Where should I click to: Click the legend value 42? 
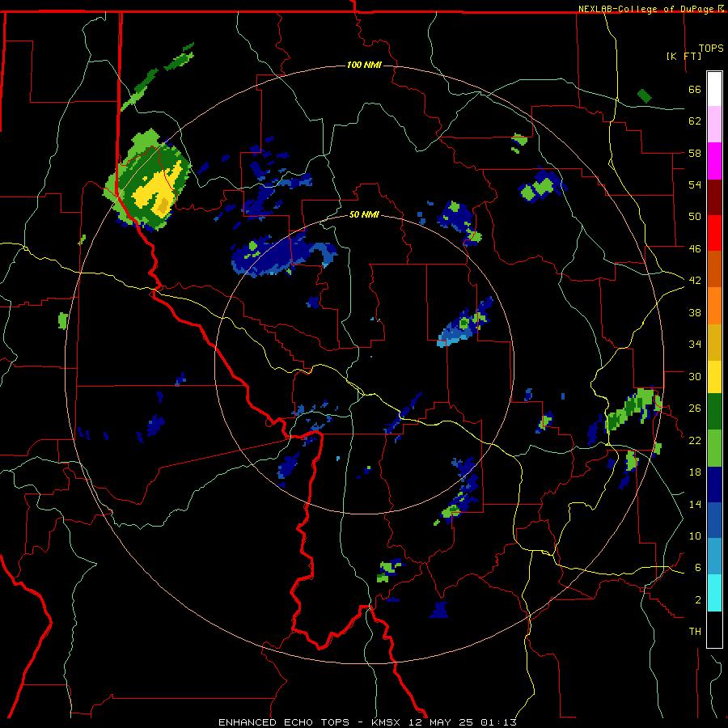pos(695,280)
